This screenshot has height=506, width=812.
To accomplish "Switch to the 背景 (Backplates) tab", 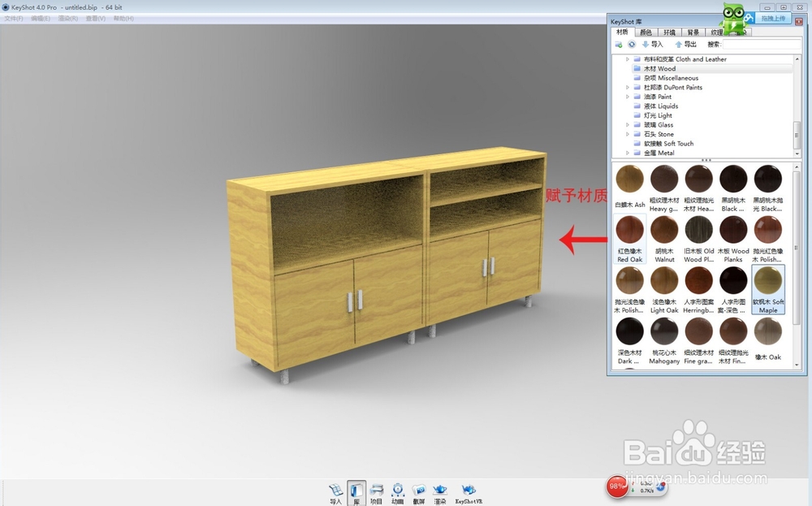I will [x=693, y=32].
